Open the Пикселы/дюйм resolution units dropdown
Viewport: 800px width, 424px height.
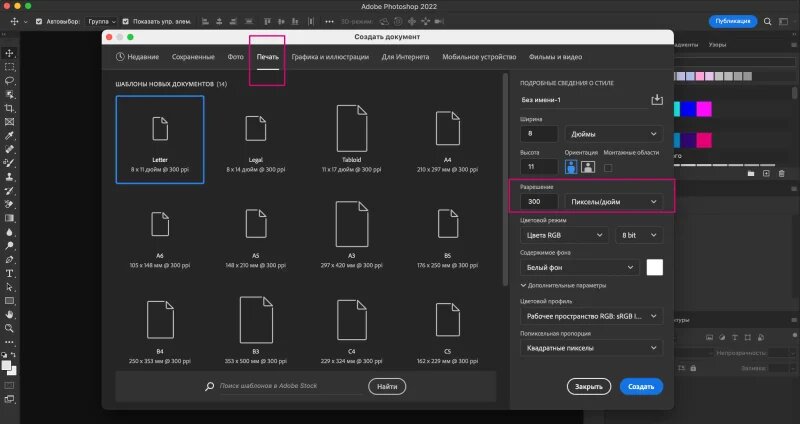click(614, 202)
